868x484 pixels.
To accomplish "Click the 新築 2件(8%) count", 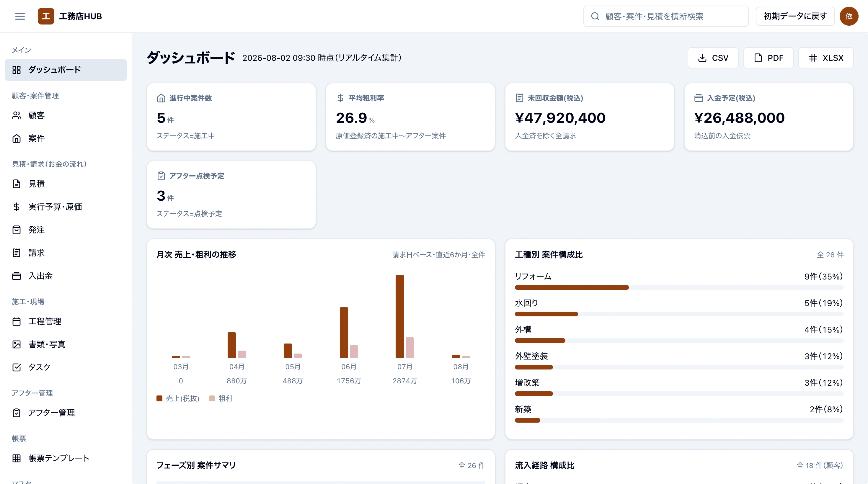I will [826, 409].
